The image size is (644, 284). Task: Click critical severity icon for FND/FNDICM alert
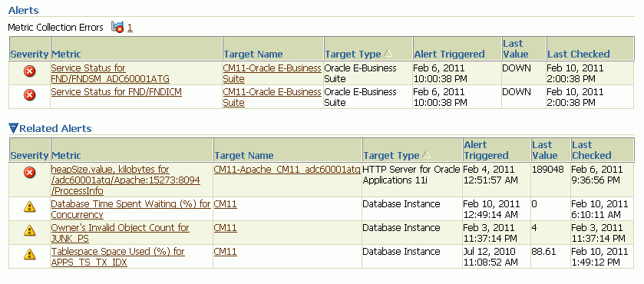[29, 95]
